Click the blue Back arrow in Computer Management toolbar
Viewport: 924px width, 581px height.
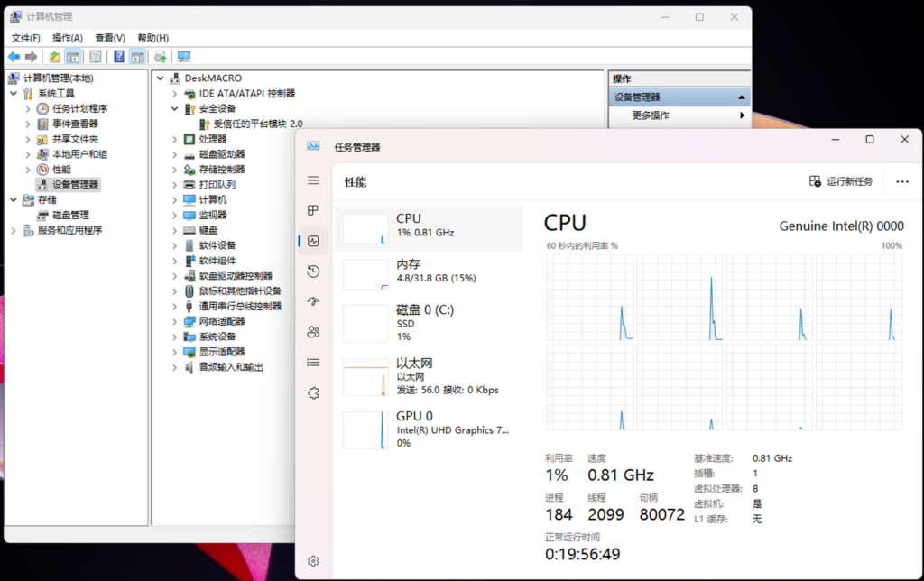(14, 57)
